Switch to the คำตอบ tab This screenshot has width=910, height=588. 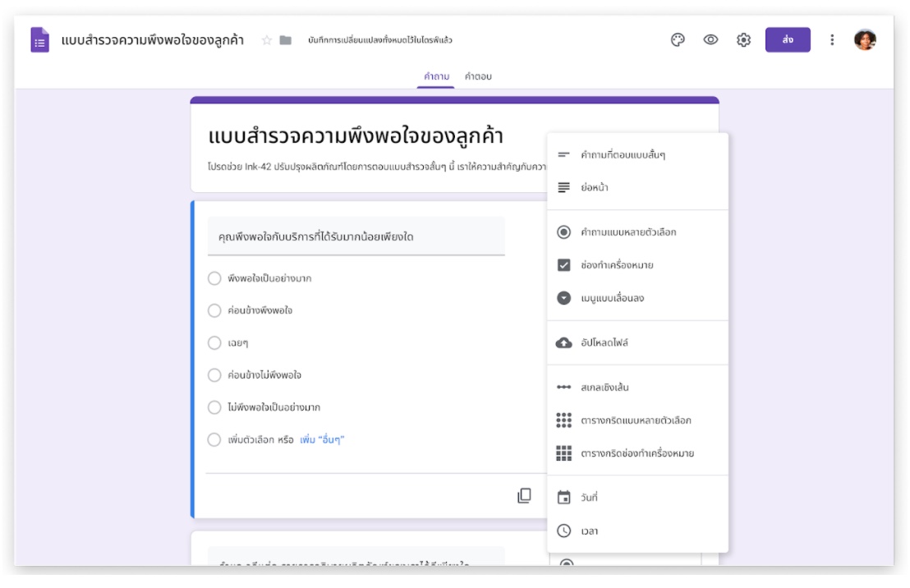click(x=478, y=76)
